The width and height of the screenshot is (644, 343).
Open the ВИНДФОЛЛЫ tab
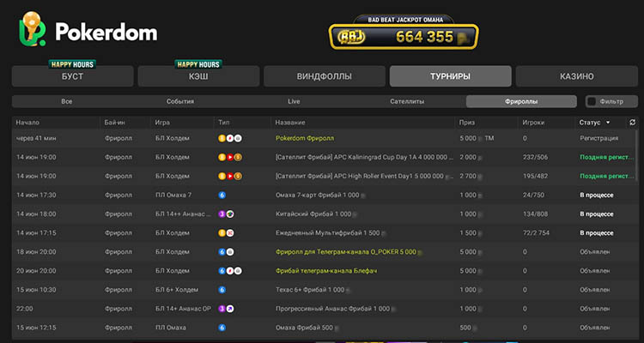pos(325,76)
